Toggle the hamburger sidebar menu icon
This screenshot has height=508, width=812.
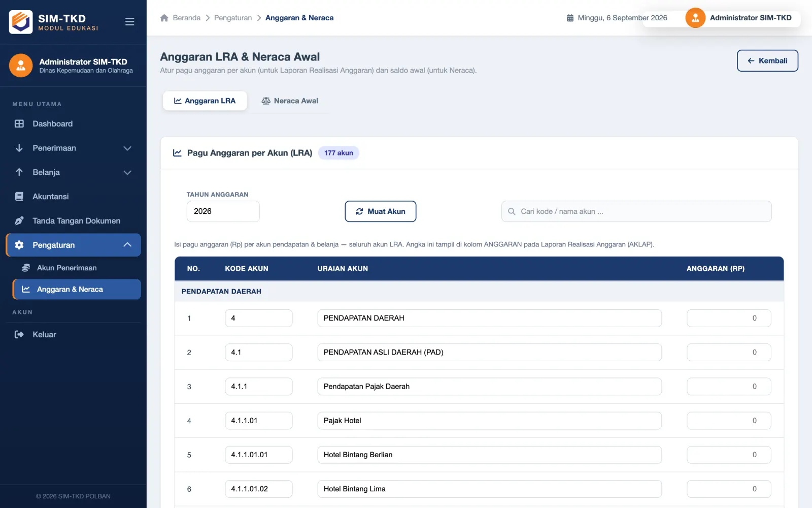point(129,22)
